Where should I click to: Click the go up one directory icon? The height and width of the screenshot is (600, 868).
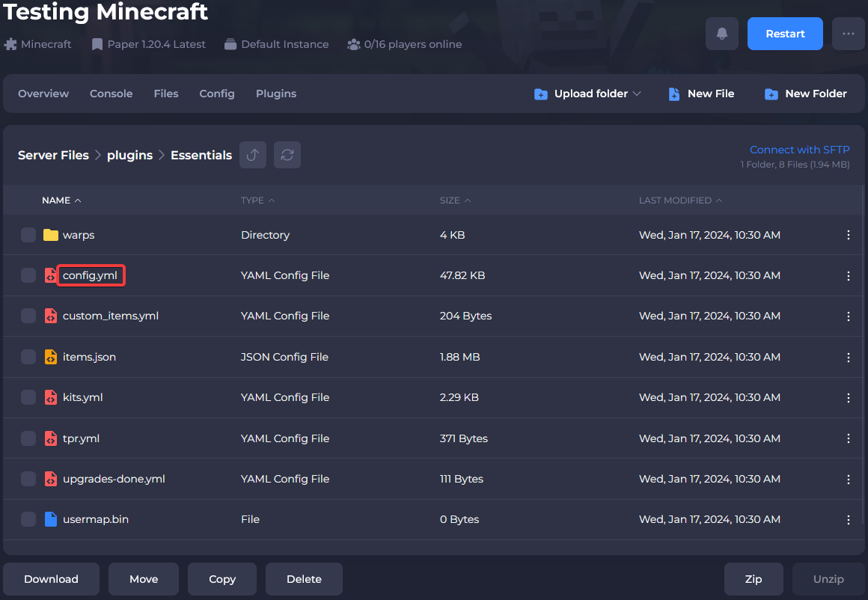253,155
